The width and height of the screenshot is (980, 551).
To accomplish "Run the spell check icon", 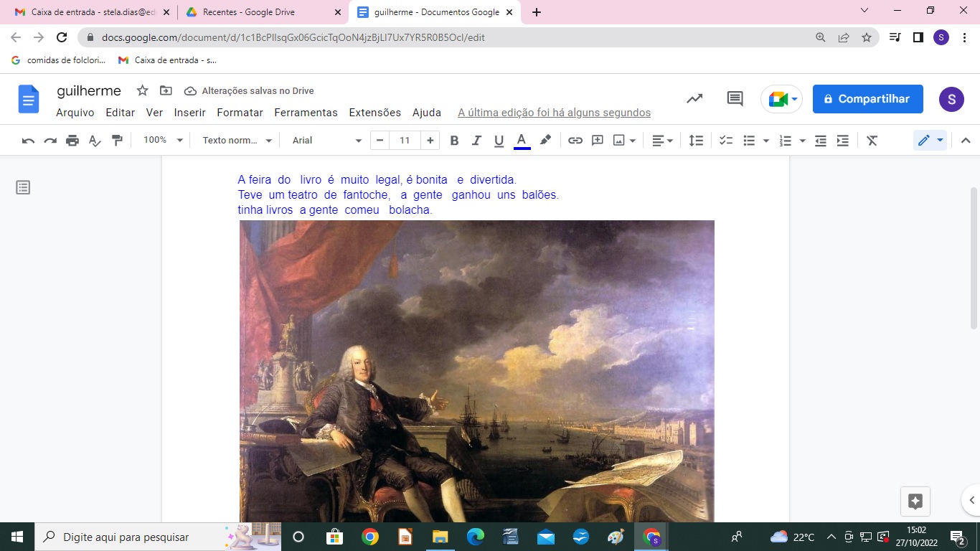I will [95, 141].
